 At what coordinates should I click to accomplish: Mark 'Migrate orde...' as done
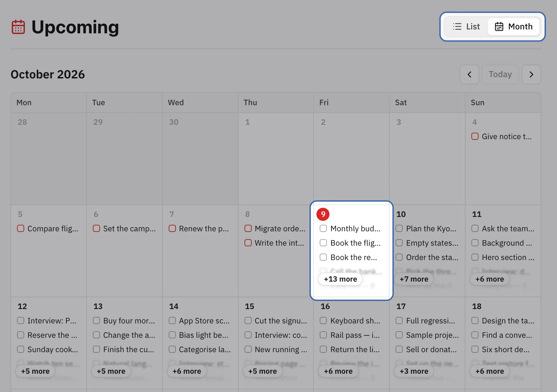248,228
